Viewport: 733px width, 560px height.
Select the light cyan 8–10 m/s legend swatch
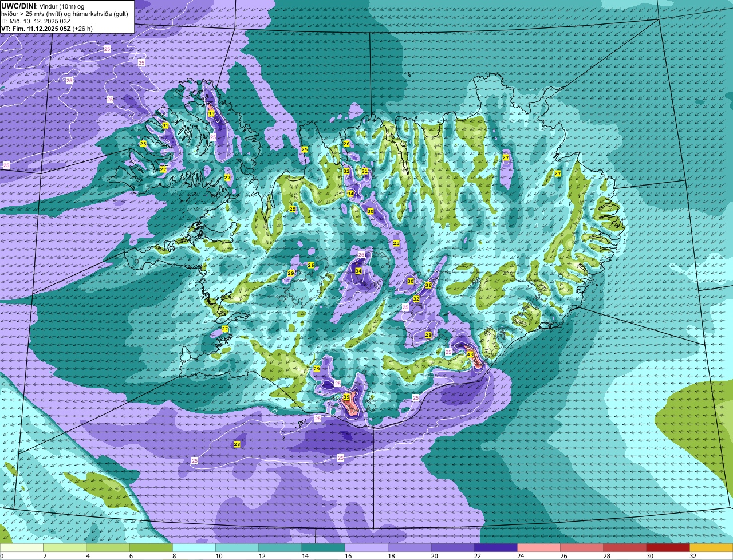194,547
